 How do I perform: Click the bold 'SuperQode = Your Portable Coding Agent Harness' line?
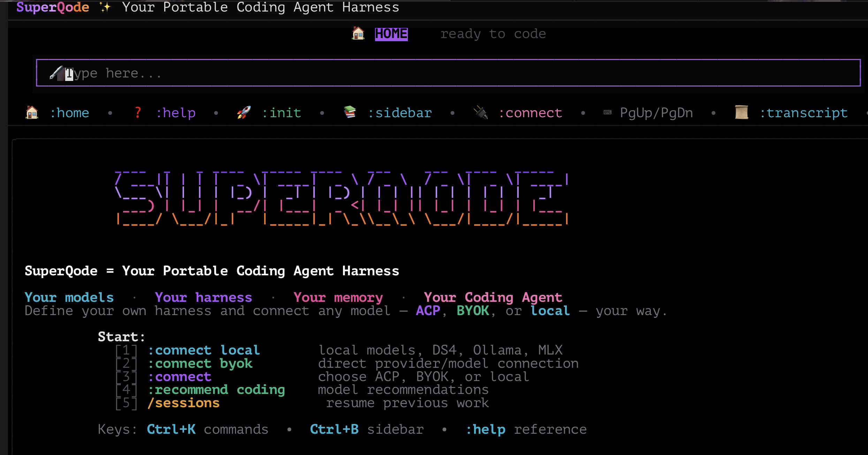coord(212,271)
